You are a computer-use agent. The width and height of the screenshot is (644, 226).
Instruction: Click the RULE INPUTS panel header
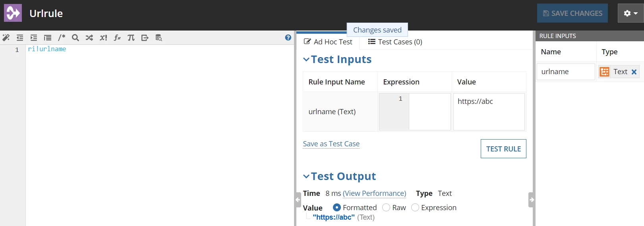coord(590,36)
